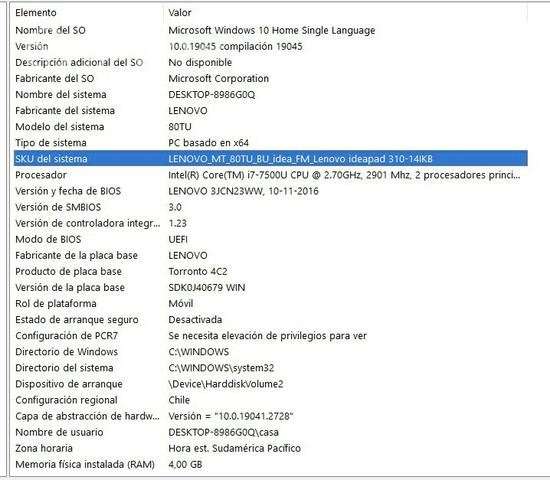Click the Elemento column header
This screenshot has width=550, height=480.
click(x=36, y=13)
